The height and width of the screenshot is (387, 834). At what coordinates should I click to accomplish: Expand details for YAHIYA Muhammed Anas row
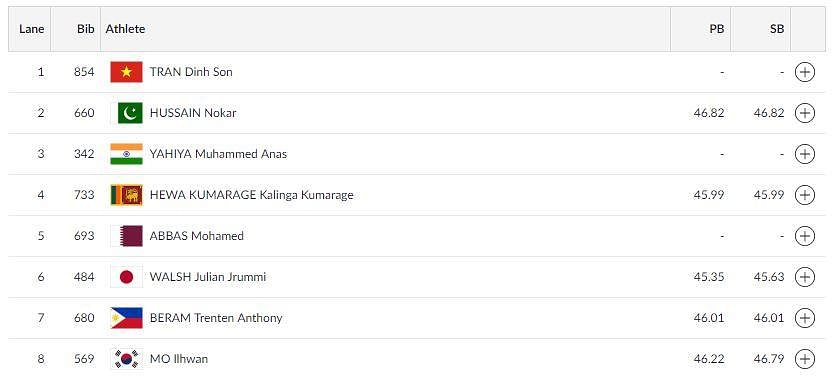click(x=804, y=154)
